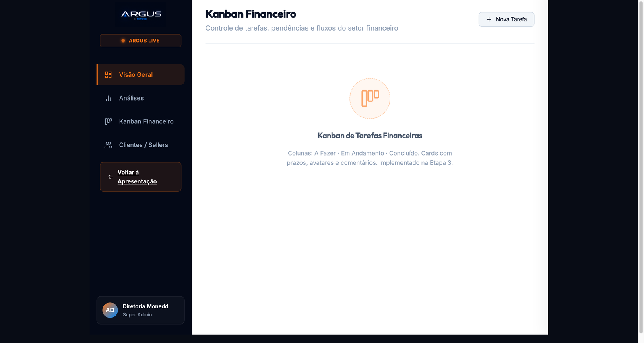Click the Kanban Financeiro page heading
This screenshot has height=343, width=644.
(x=251, y=14)
